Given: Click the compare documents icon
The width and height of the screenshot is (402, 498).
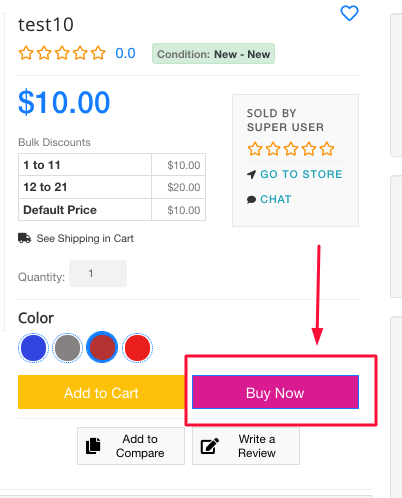Looking at the screenshot, I should (x=93, y=446).
